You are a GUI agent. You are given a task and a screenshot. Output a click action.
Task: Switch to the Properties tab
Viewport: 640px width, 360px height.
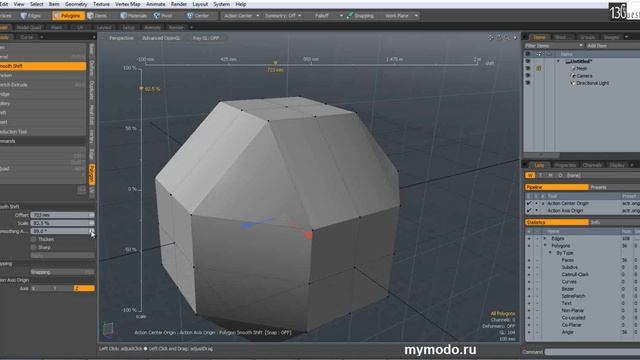[565, 165]
